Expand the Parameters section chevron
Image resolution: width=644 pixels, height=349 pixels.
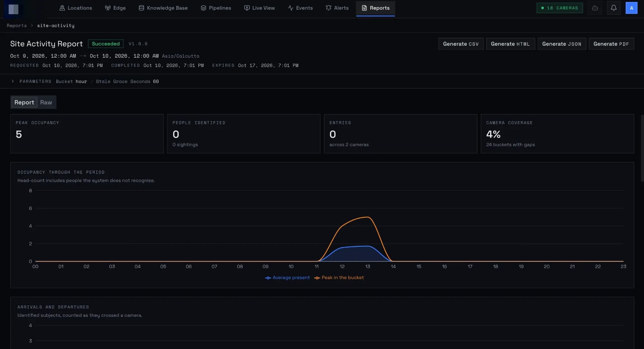[x=13, y=81]
